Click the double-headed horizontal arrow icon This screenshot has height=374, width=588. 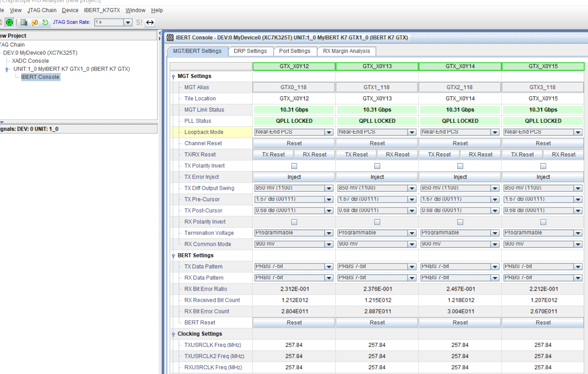click(150, 22)
